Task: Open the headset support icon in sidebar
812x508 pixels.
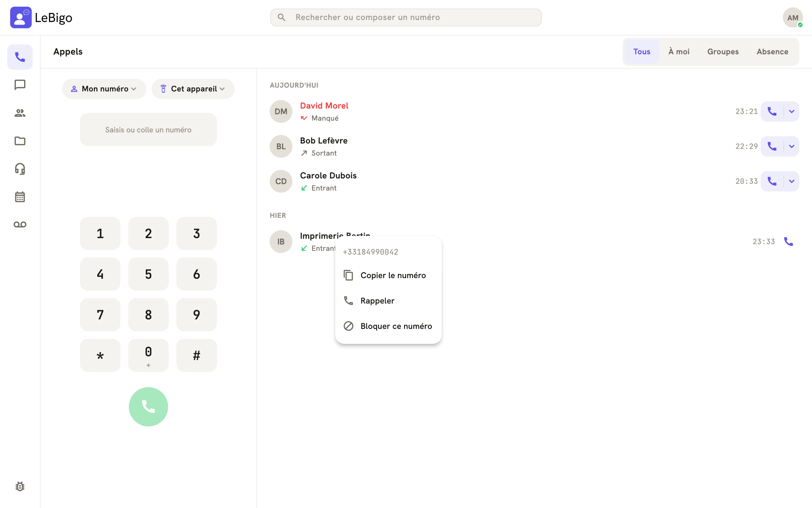Action: tap(20, 169)
